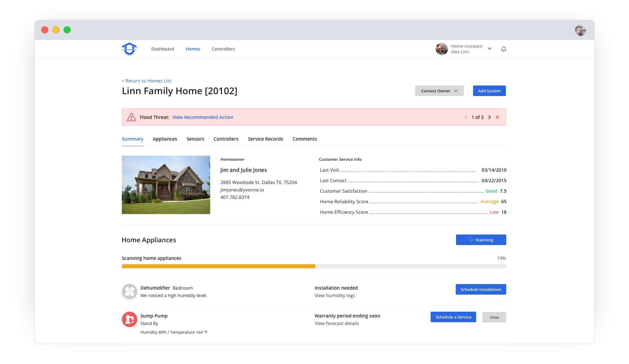Expand the Home Assistant account chevron
The image size is (629, 364).
click(x=489, y=49)
